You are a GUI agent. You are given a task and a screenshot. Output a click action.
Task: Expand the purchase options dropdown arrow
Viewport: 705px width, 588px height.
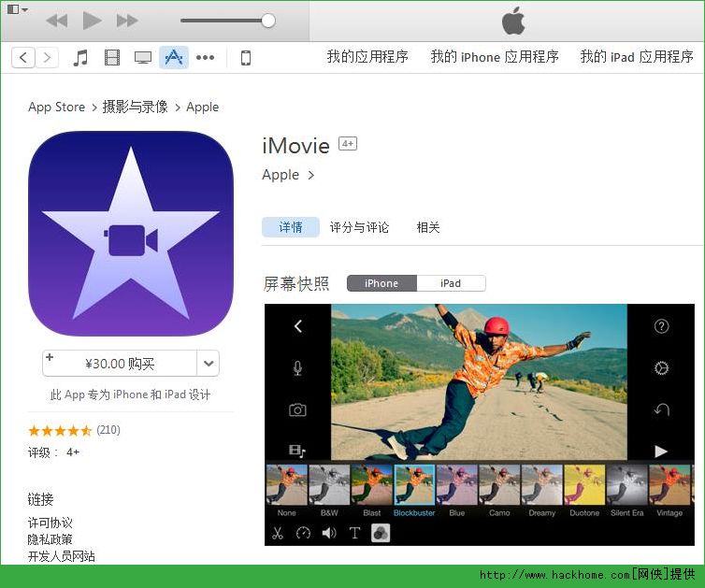point(209,364)
